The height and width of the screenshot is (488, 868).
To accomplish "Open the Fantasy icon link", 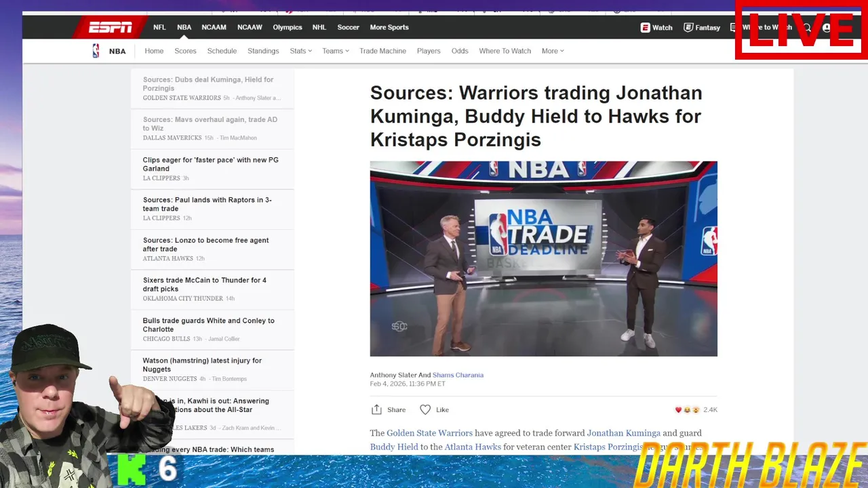I will click(x=701, y=28).
